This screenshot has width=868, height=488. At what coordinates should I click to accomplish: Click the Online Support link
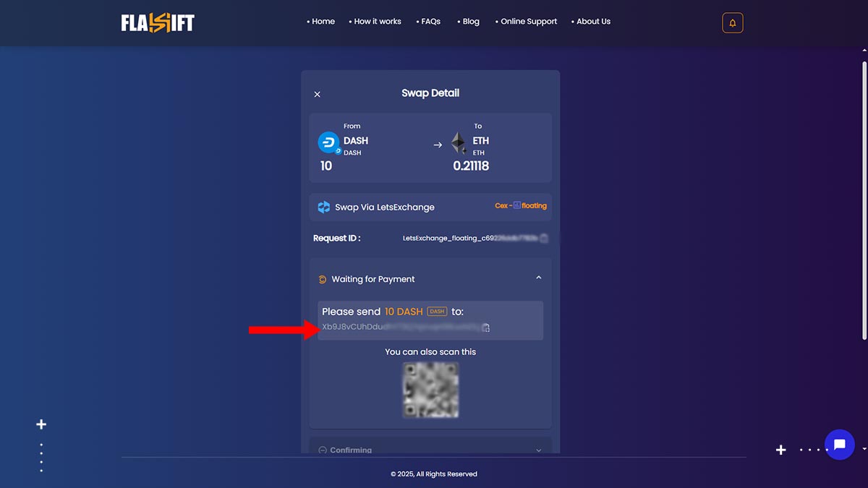coord(528,22)
